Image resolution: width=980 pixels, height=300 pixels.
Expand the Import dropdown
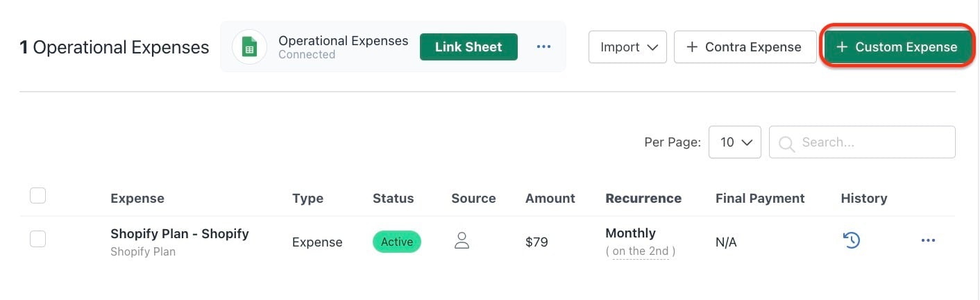(x=627, y=47)
